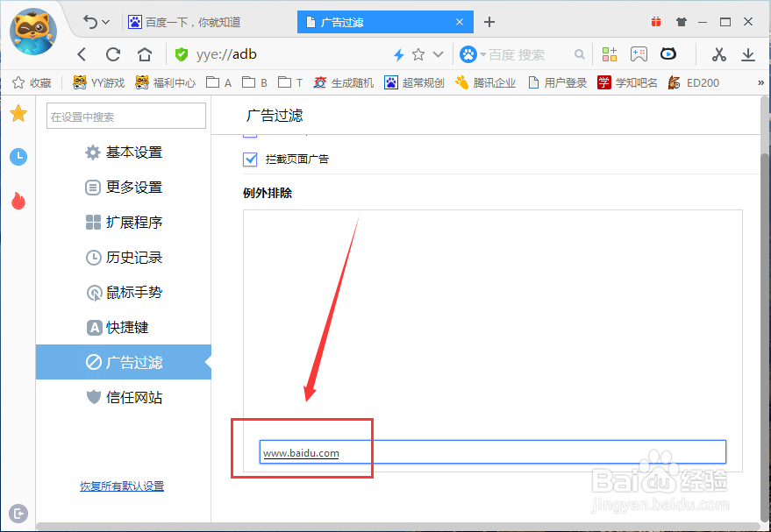The height and width of the screenshot is (532, 771).
Task: Open the ED200 bookmark
Action: (693, 83)
